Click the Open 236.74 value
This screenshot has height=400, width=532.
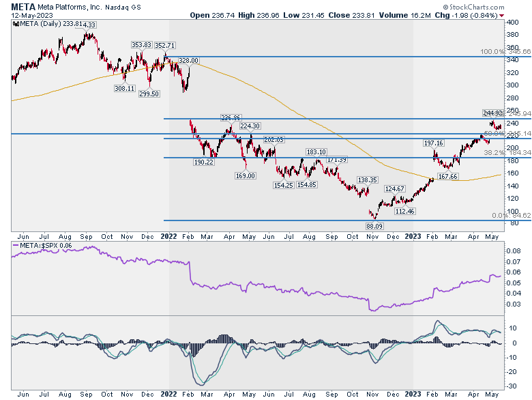point(212,15)
